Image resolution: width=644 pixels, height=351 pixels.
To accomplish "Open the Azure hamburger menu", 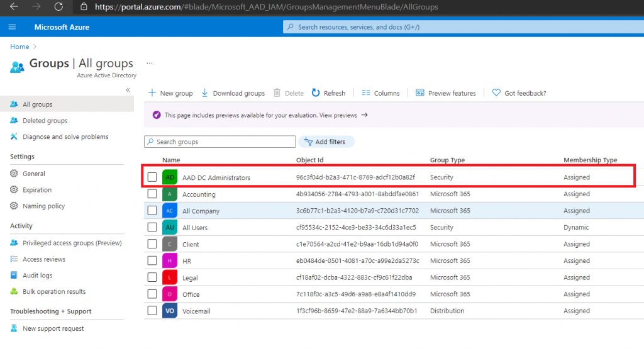I will click(13, 27).
